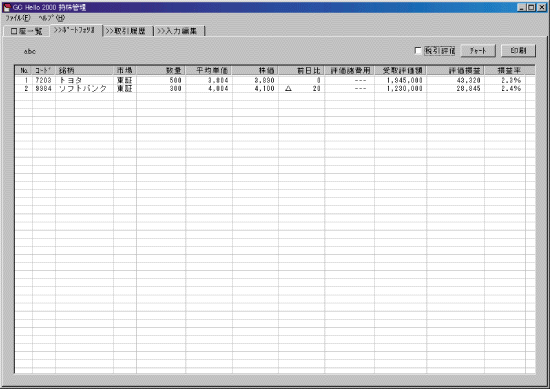Click the 評価諸費用 column header

349,71
